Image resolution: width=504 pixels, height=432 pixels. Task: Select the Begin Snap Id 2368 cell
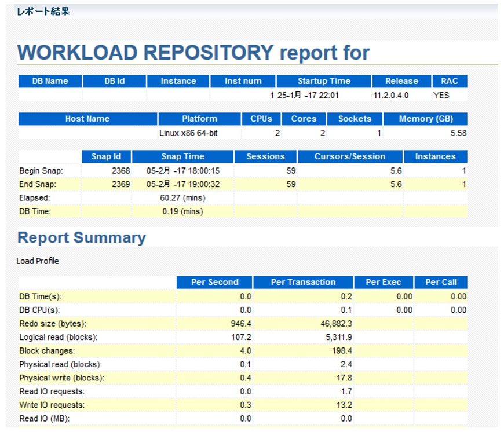(120, 171)
